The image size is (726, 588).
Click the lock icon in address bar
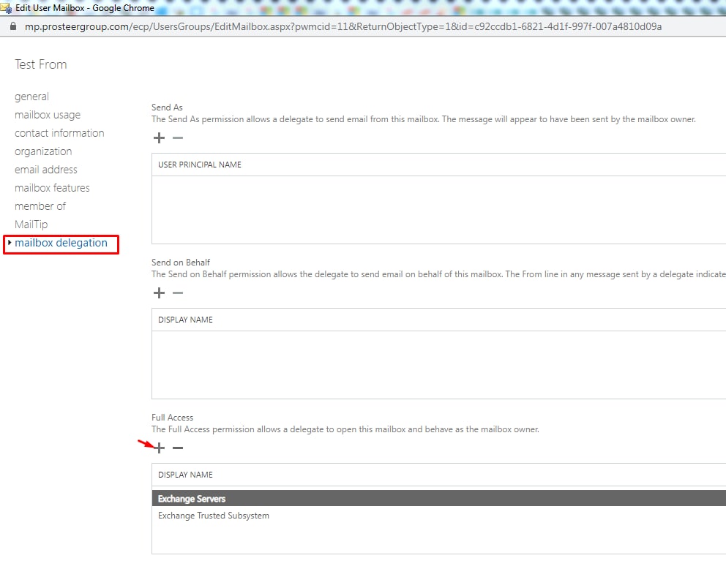click(x=13, y=26)
